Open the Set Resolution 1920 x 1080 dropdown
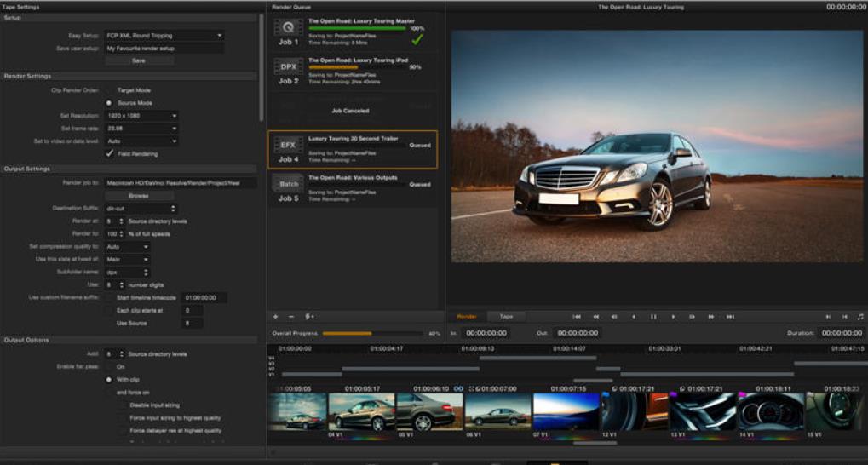Image resolution: width=868 pixels, height=465 pixels. tap(141, 116)
